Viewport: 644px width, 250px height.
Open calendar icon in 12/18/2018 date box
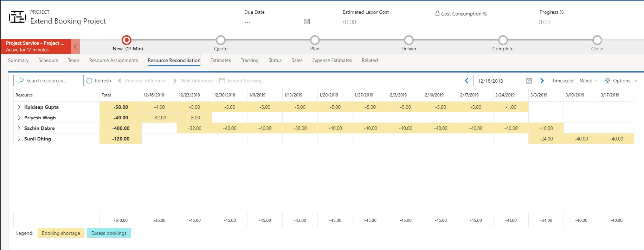pyautogui.click(x=529, y=81)
